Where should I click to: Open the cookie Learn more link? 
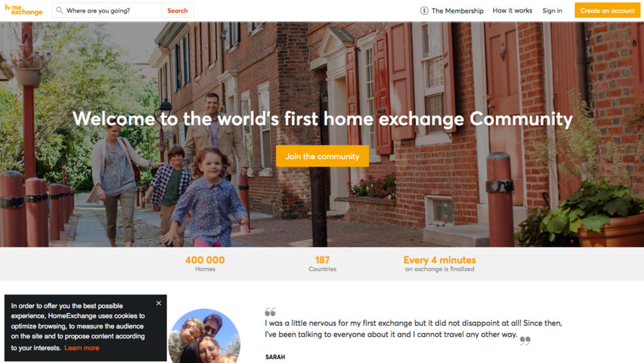tap(82, 348)
